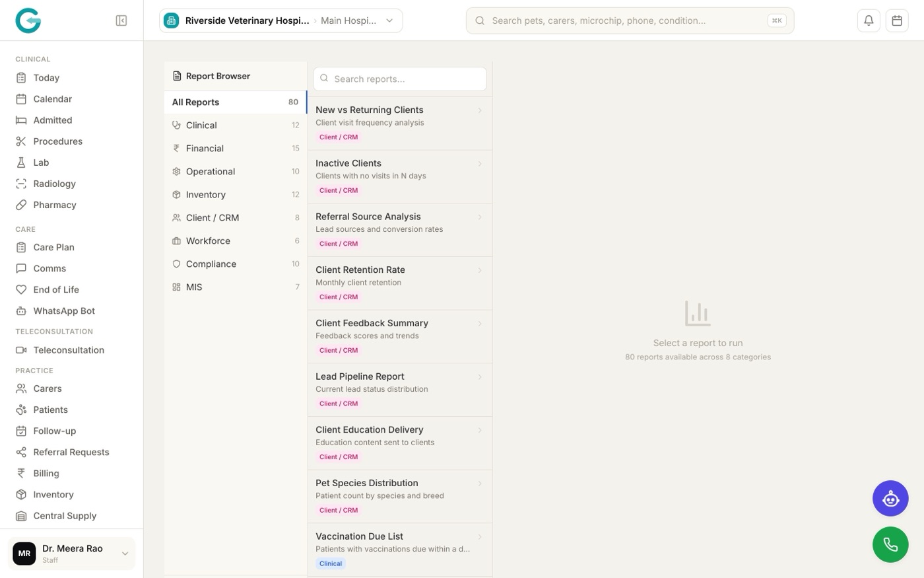Click global search pets and carers box
The image size is (924, 578).
pyautogui.click(x=630, y=20)
